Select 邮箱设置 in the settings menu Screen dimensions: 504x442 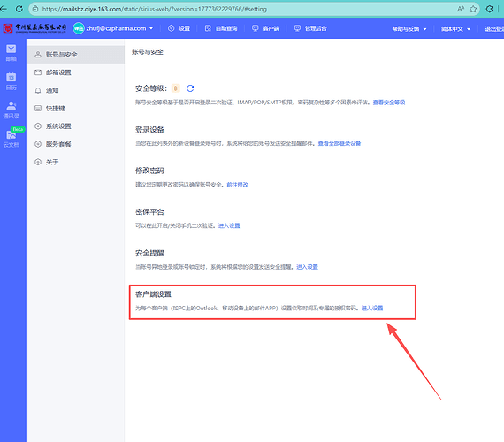[x=76, y=72]
